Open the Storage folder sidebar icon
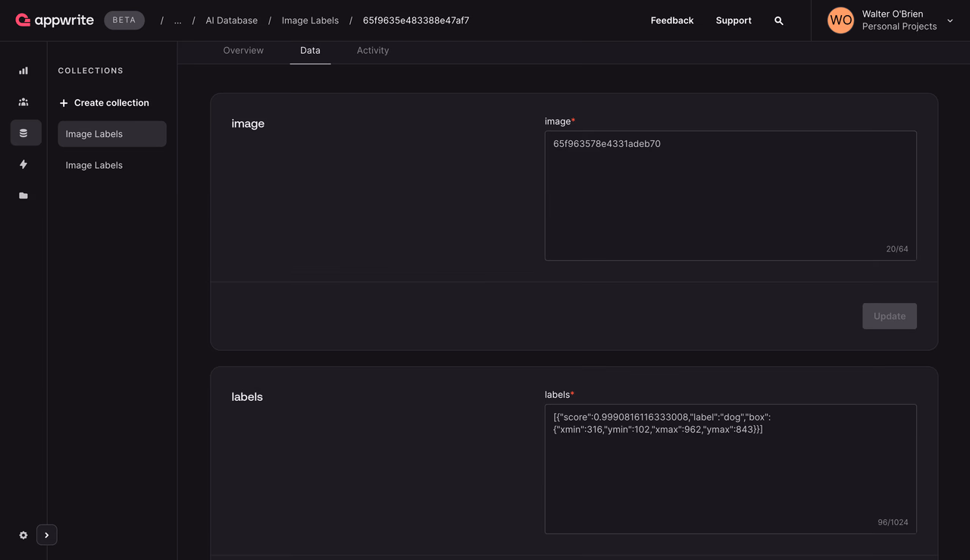Image resolution: width=970 pixels, height=560 pixels. tap(23, 196)
